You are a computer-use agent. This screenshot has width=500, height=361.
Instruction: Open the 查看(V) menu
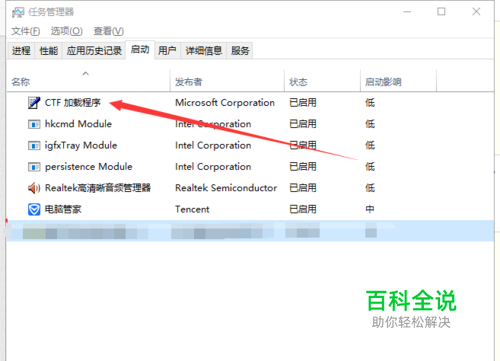pyautogui.click(x=109, y=31)
